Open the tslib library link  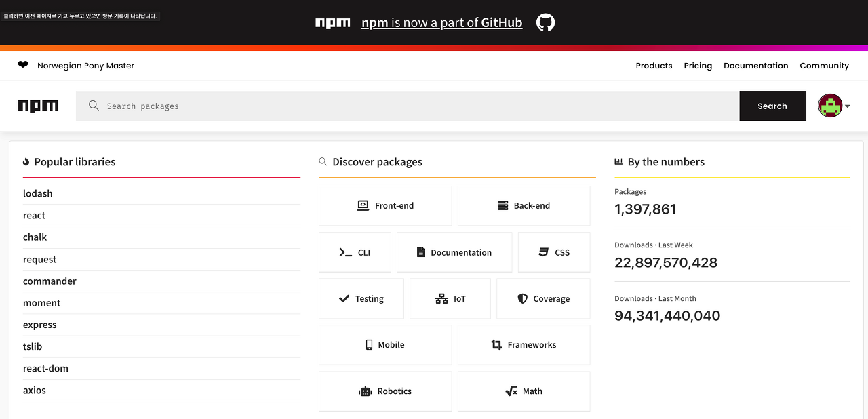click(33, 346)
